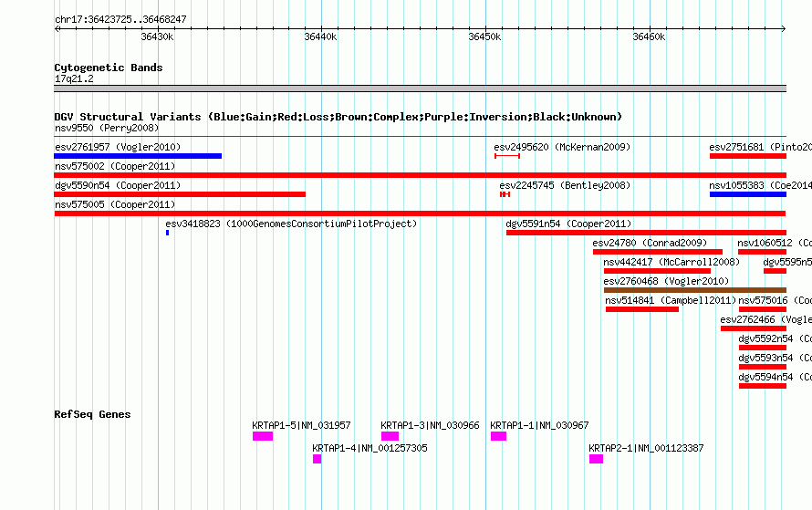Select the KRTAP2-1|NM_001123387 gene box
Image resolution: width=812 pixels, height=510 pixels.
(x=596, y=459)
